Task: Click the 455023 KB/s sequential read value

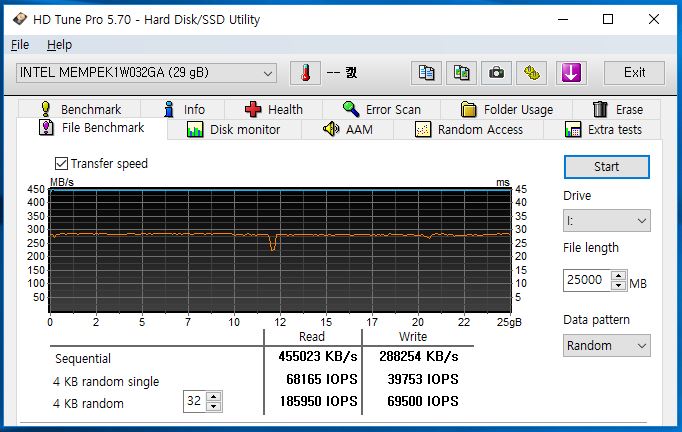Action: coord(318,357)
